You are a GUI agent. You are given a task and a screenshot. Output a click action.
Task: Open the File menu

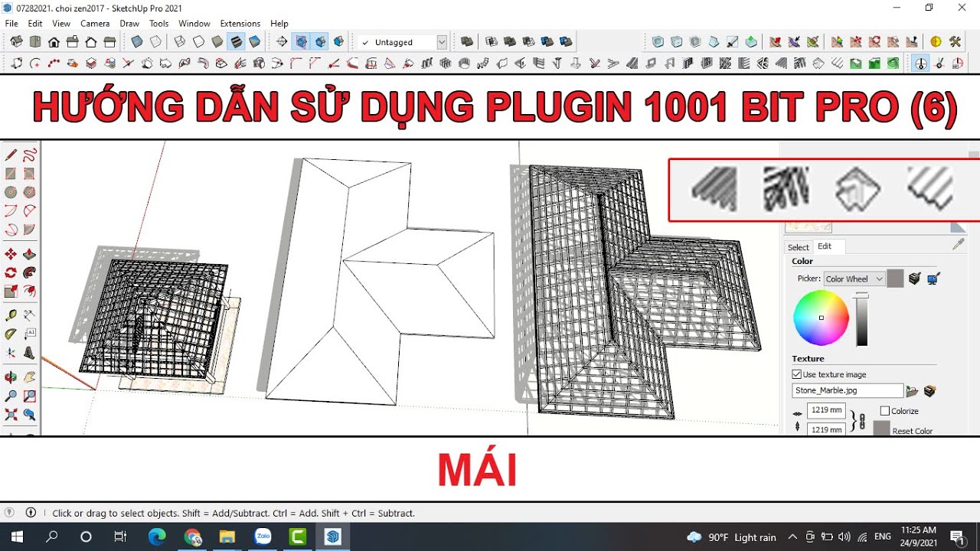click(x=11, y=24)
